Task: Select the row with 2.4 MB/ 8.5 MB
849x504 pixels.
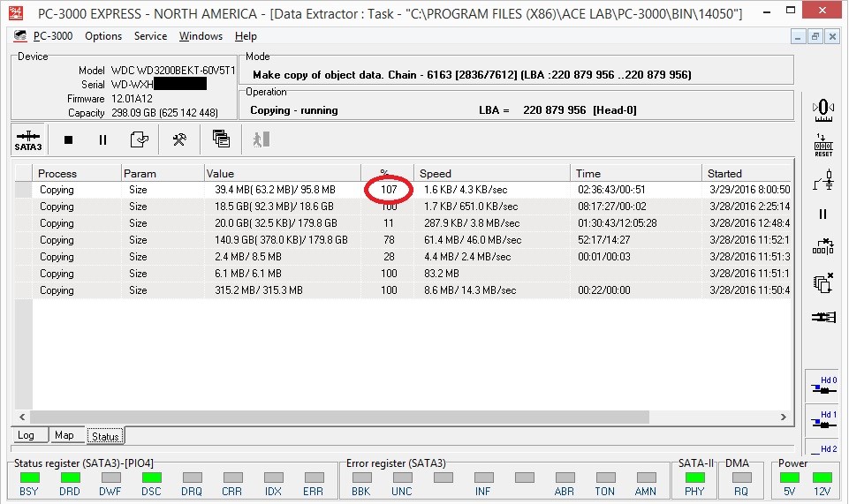Action: tap(403, 257)
